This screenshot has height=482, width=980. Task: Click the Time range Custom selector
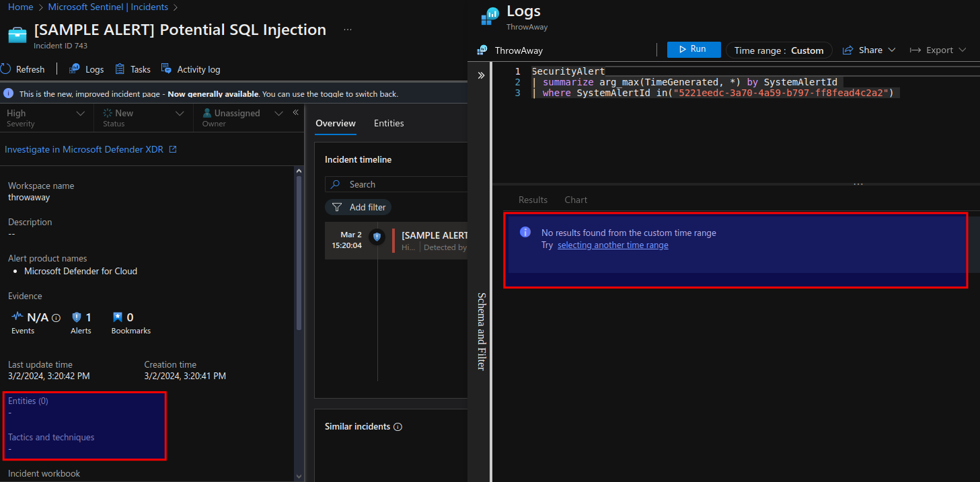[779, 50]
